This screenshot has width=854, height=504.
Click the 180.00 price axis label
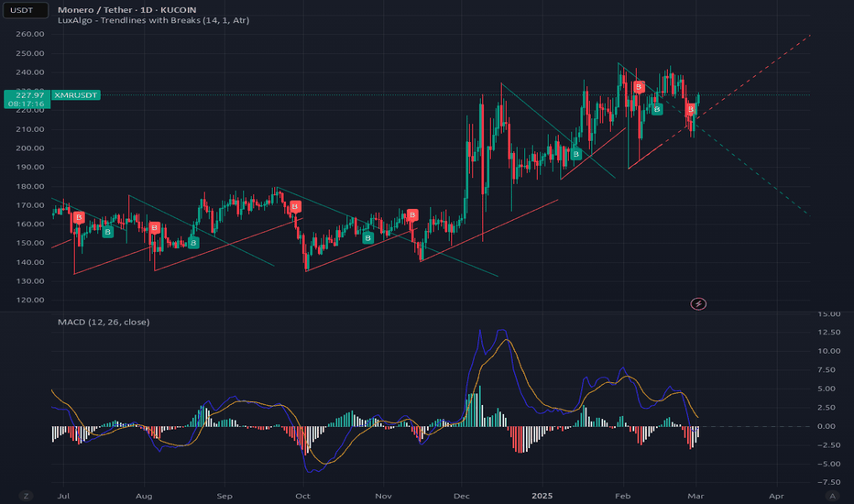click(x=30, y=186)
